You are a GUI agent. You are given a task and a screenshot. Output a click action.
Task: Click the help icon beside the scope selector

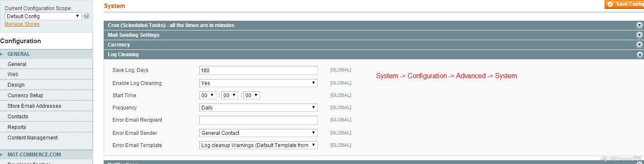pos(86,16)
